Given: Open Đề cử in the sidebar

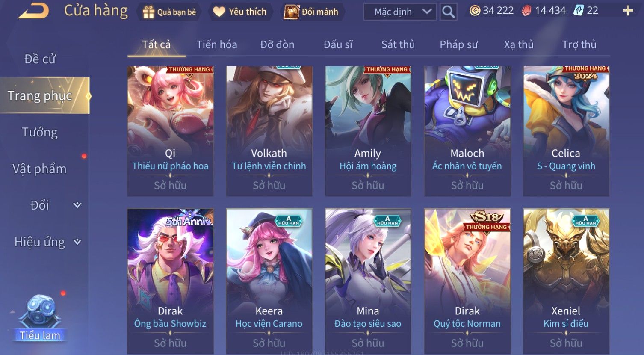Looking at the screenshot, I should pos(40,59).
